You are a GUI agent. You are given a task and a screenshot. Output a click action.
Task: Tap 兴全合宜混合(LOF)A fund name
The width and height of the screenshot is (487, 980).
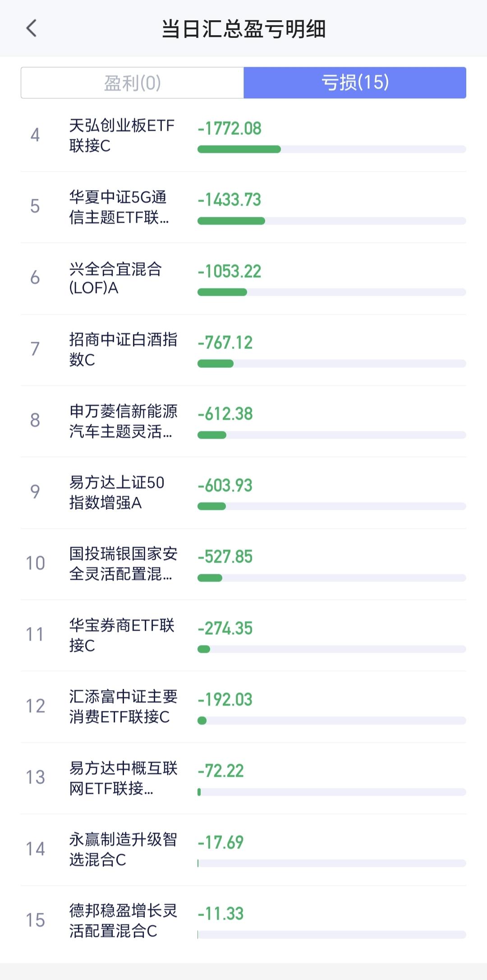(115, 278)
